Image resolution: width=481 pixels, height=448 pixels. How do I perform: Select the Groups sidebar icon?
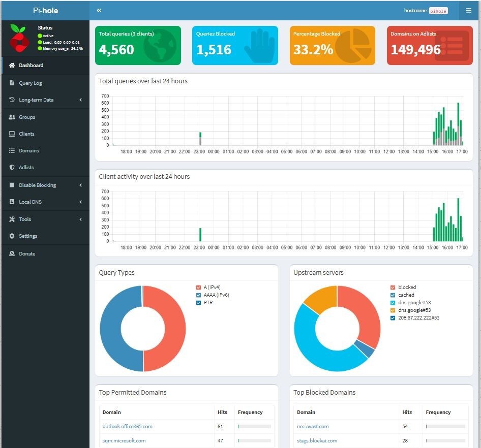(x=11, y=117)
